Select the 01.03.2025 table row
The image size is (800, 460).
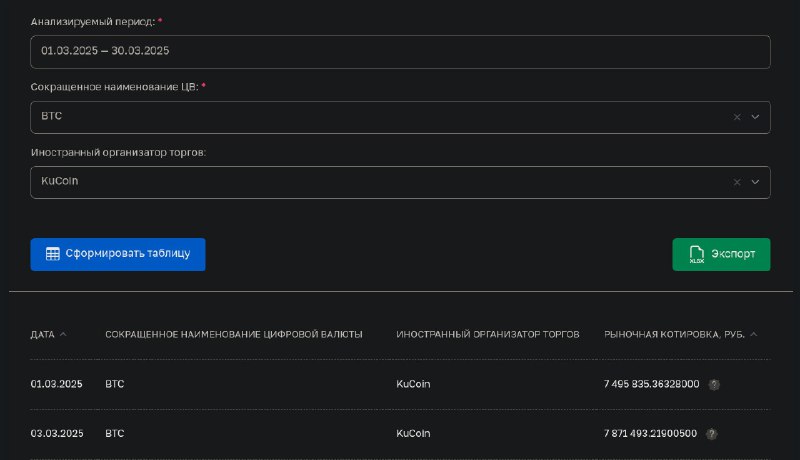pos(400,384)
